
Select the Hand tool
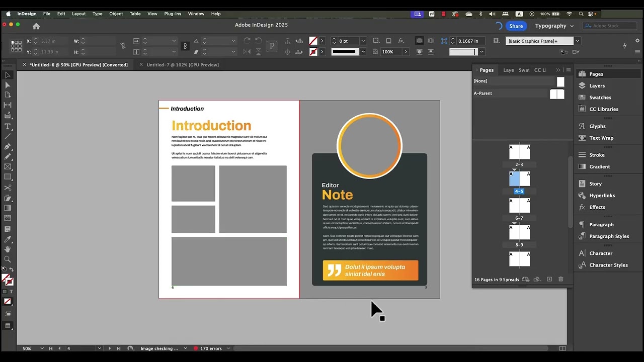(x=8, y=249)
